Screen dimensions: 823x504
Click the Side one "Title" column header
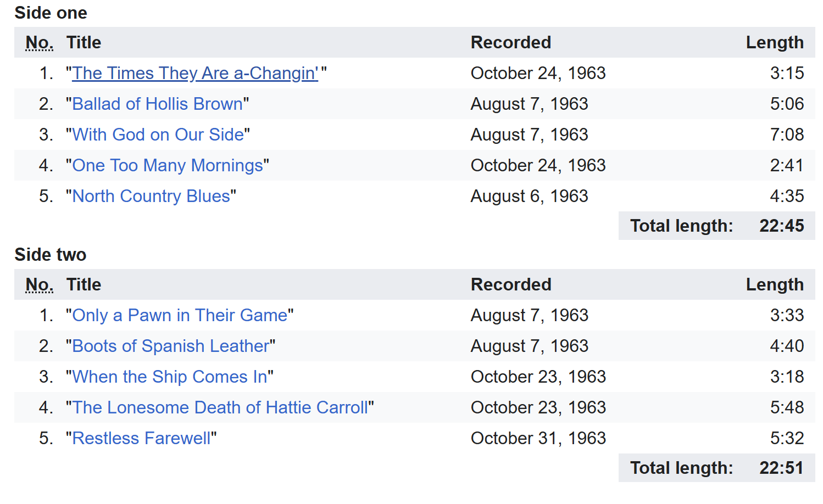pyautogui.click(x=84, y=42)
